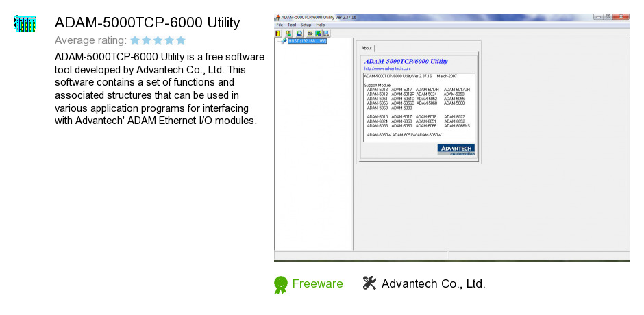Click ADAM-5024 in the module list
Screen dimensions: 644x315
point(426,94)
